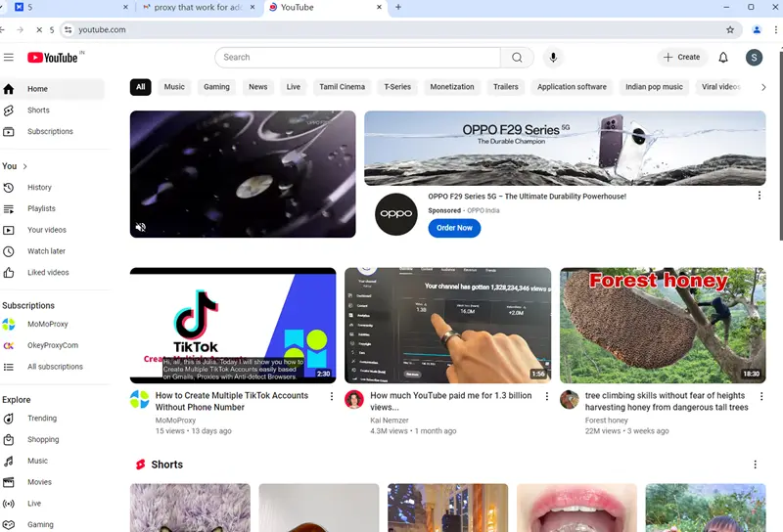Viewport: 783px width, 532px height.
Task: Open more options for the TikTok Accounts video
Action: pyautogui.click(x=332, y=396)
